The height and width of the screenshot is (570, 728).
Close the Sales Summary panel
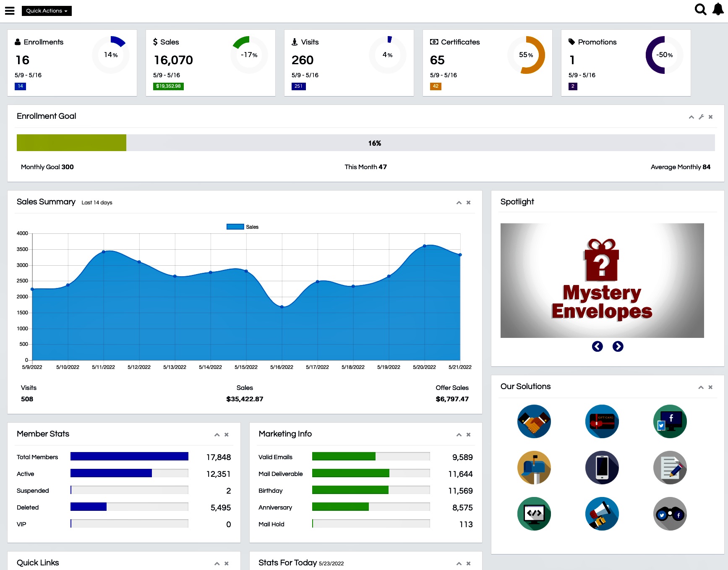point(468,202)
